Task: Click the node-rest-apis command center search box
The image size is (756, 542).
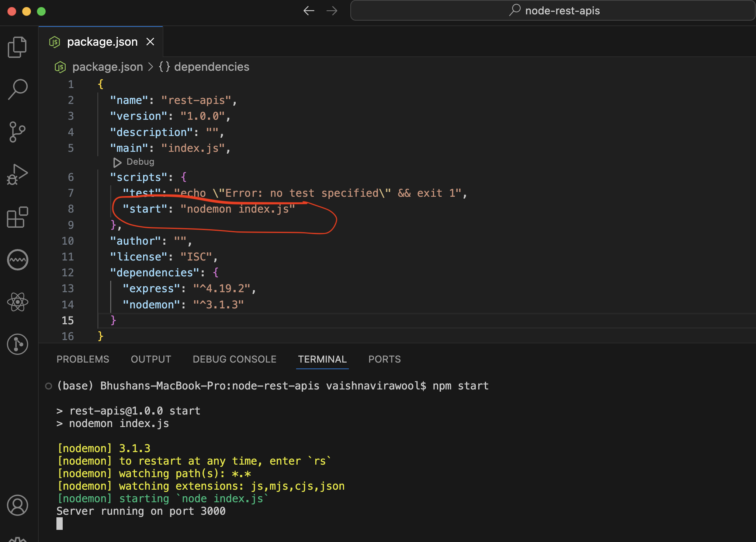Action: [x=553, y=11]
